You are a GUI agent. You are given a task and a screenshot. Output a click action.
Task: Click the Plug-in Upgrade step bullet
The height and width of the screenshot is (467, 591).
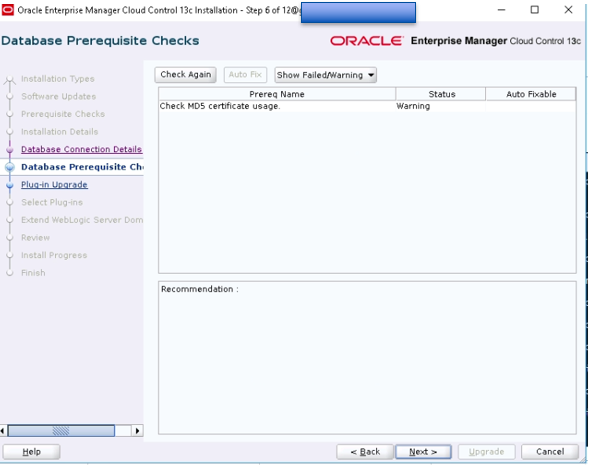10,185
